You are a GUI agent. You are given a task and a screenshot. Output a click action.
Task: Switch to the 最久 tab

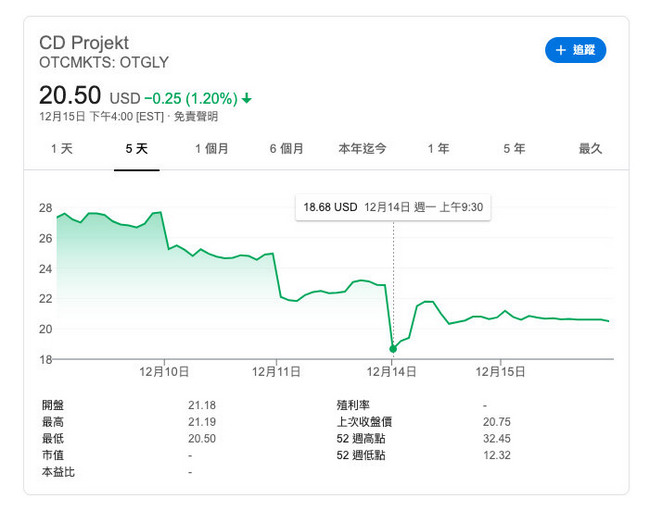590,148
